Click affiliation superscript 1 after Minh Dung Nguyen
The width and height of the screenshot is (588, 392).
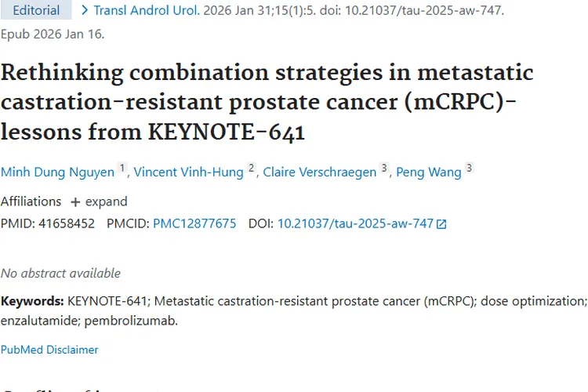click(122, 169)
